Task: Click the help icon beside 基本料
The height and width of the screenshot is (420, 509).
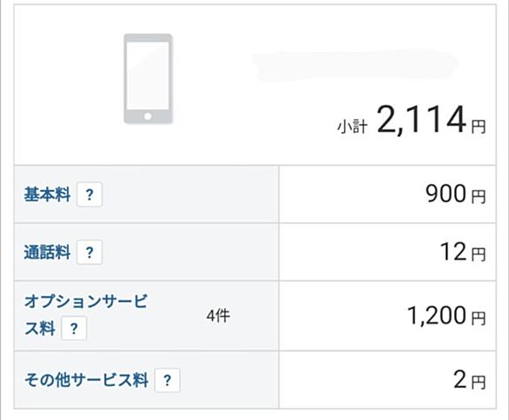Action: point(89,194)
